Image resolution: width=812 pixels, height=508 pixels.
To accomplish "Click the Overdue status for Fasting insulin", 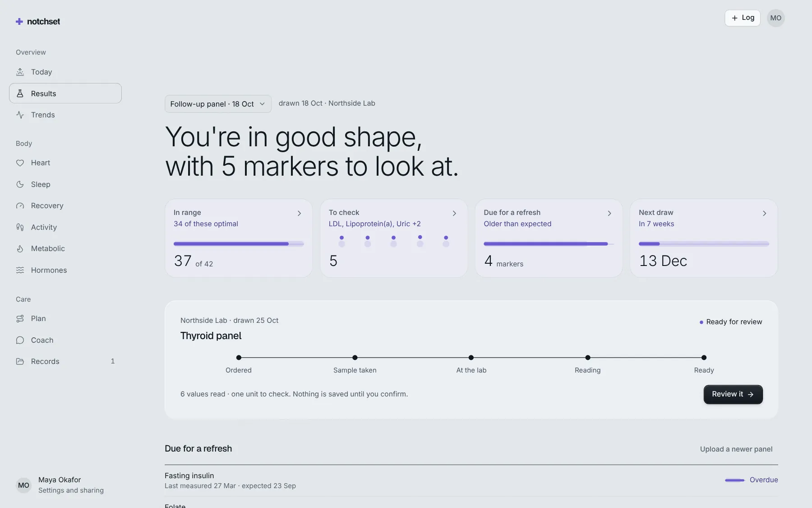I will pyautogui.click(x=764, y=480).
